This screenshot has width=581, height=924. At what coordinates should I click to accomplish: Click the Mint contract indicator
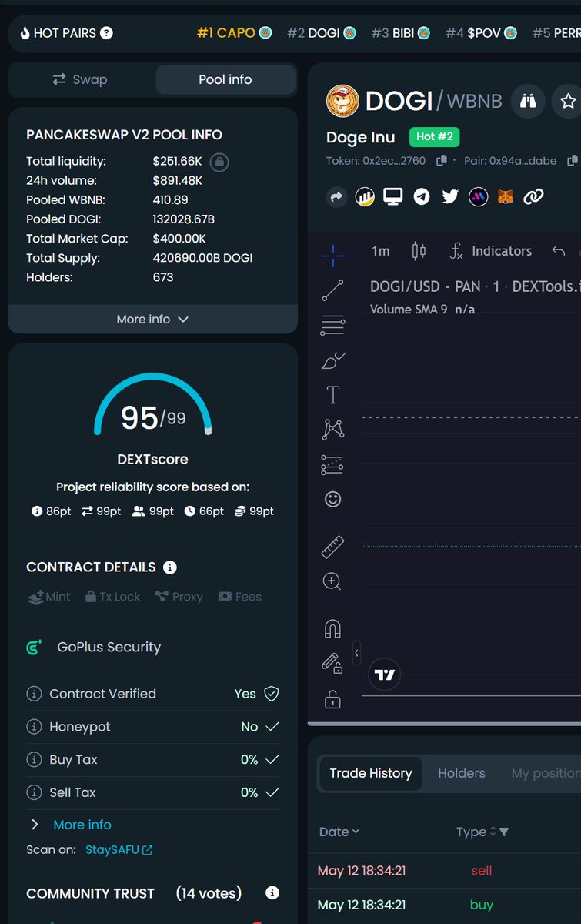point(48,597)
